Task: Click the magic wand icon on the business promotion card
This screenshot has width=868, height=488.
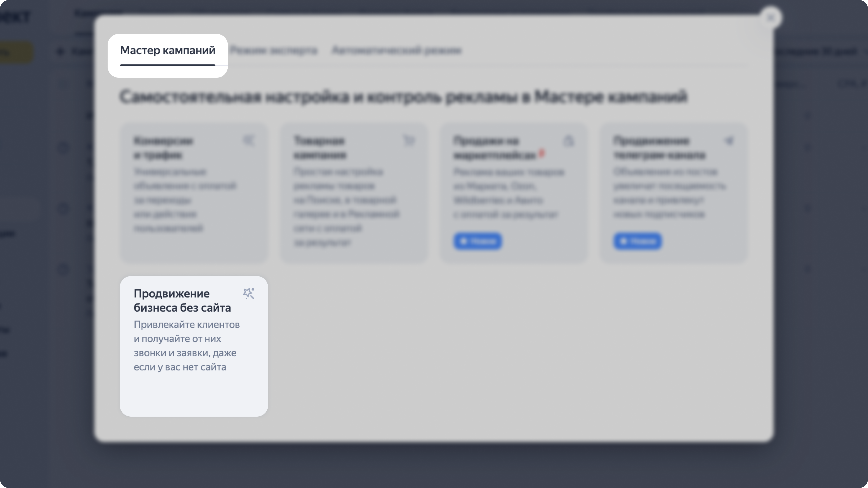Action: 249,293
